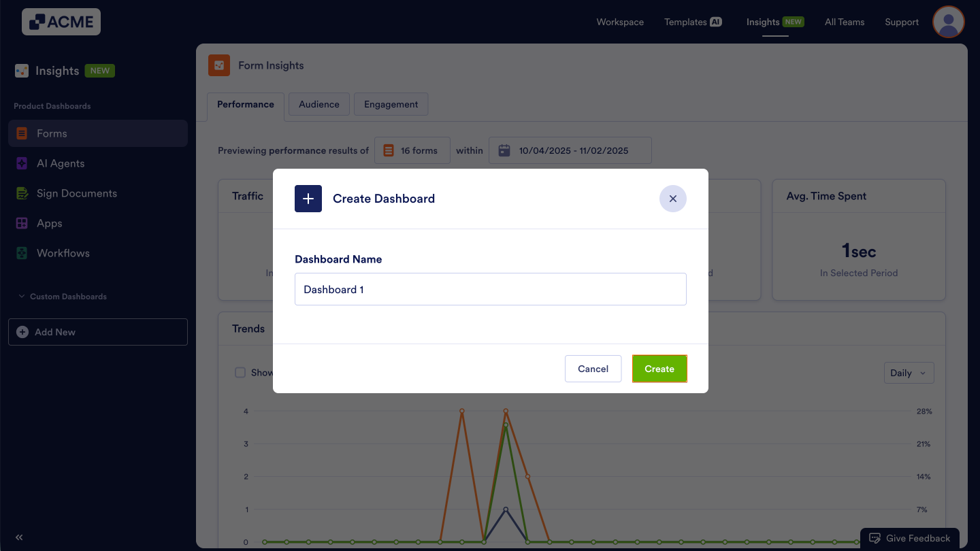Screen dimensions: 980x551
Task: Click the forms icon next to '16 forms'
Action: click(x=388, y=150)
